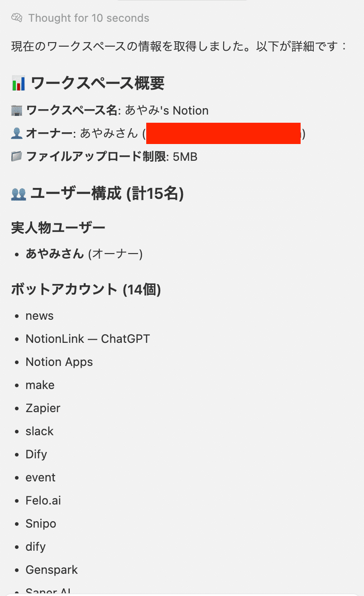This screenshot has height=596, width=364.
Task: Click the "slack" bot entry
Action: (x=39, y=431)
